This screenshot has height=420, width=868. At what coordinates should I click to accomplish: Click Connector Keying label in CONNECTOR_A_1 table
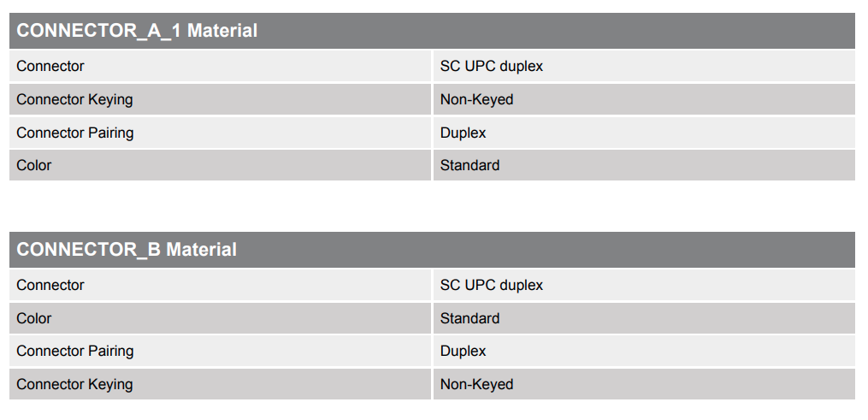[74, 99]
